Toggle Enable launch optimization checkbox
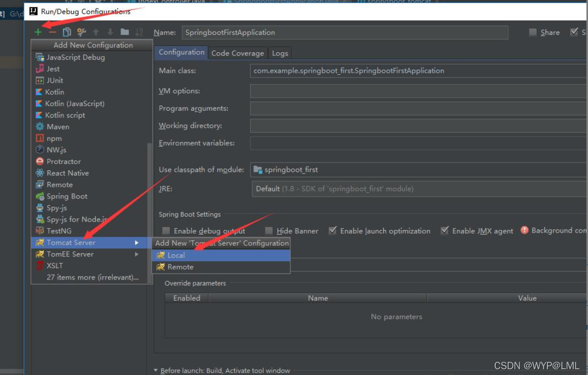The width and height of the screenshot is (588, 375). [x=332, y=230]
